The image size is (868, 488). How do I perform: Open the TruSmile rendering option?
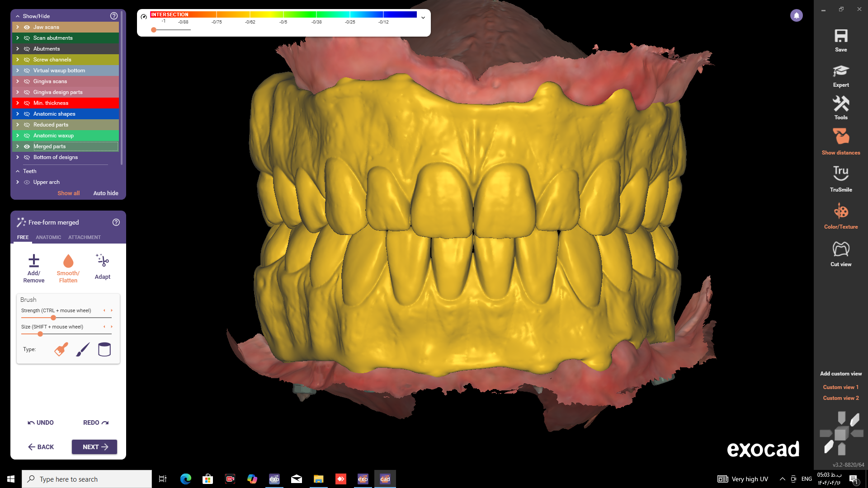[x=840, y=174]
